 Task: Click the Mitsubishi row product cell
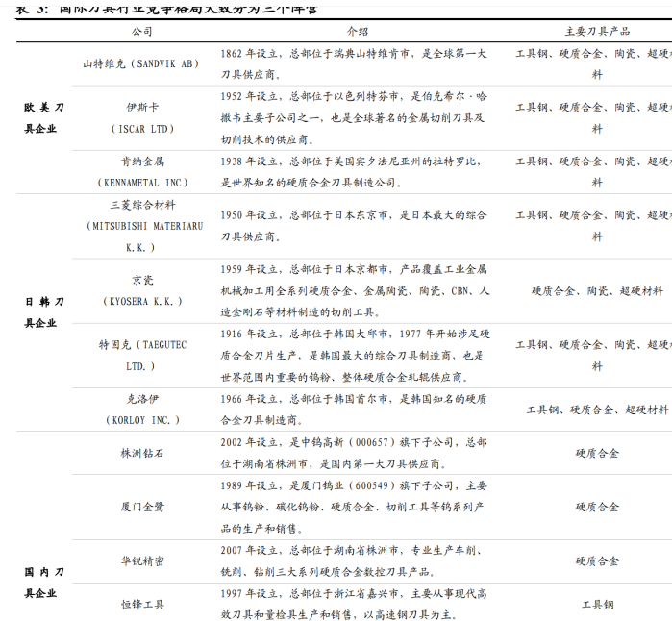click(593, 226)
